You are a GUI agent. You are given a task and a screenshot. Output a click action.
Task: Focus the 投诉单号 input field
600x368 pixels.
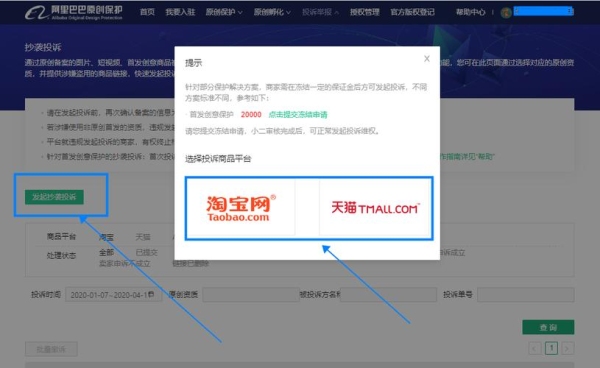(526, 295)
